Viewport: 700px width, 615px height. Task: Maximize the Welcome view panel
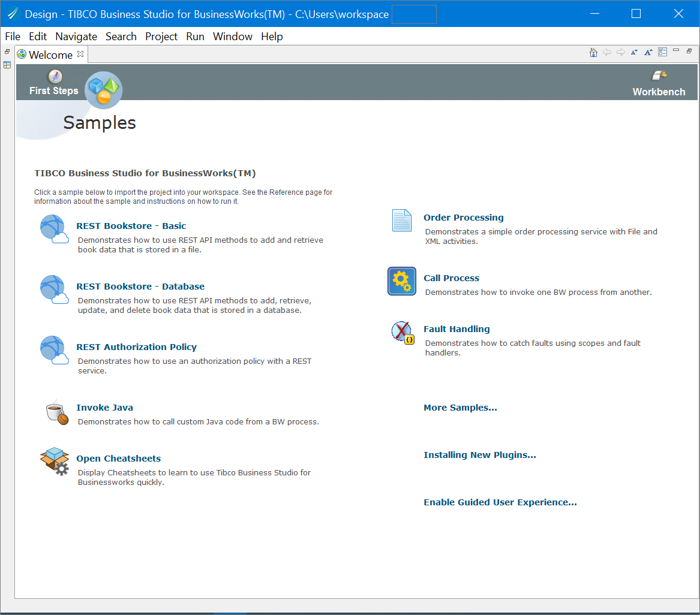pyautogui.click(x=689, y=52)
